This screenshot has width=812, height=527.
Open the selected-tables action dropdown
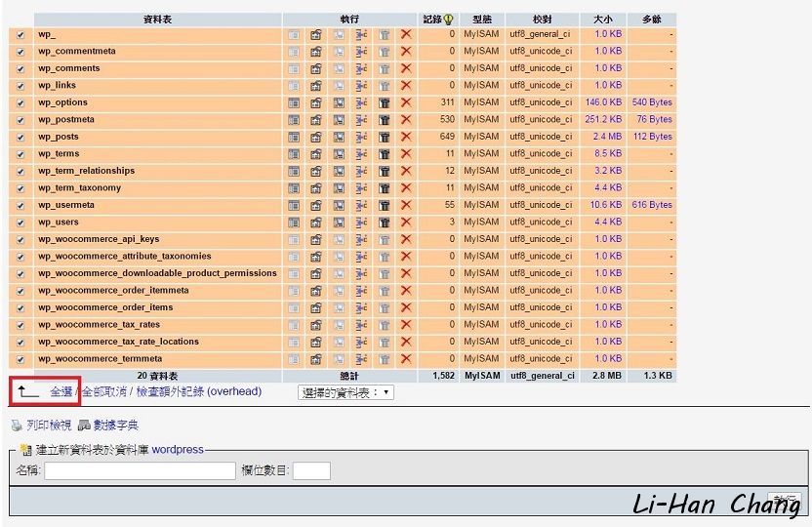(345, 392)
